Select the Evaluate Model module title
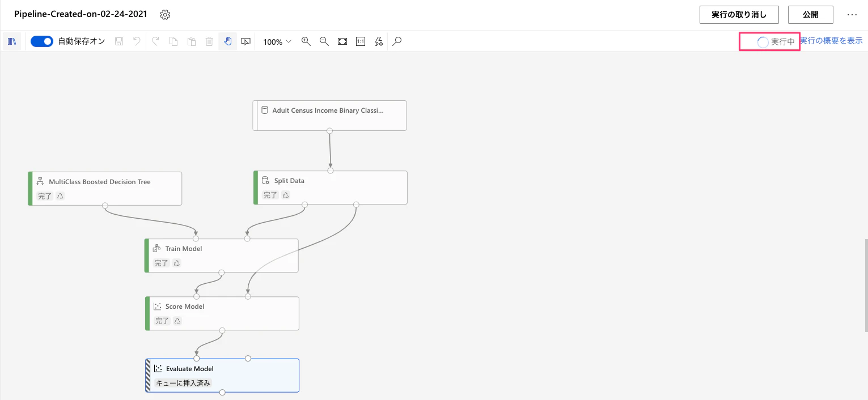 click(190, 369)
